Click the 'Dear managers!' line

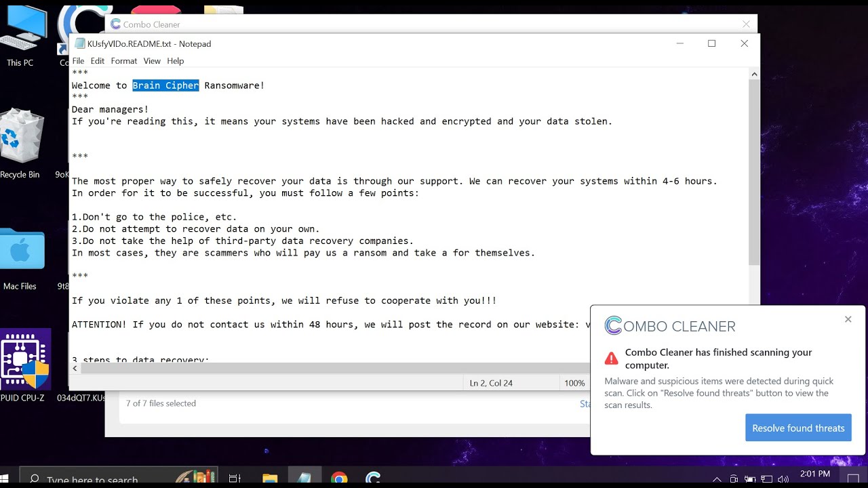pyautogui.click(x=110, y=109)
